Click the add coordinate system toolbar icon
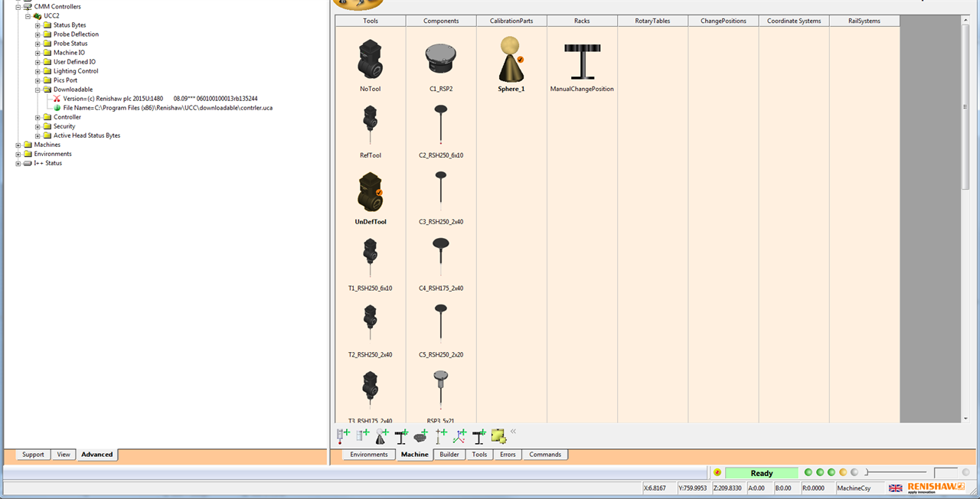980x499 pixels. tap(459, 436)
